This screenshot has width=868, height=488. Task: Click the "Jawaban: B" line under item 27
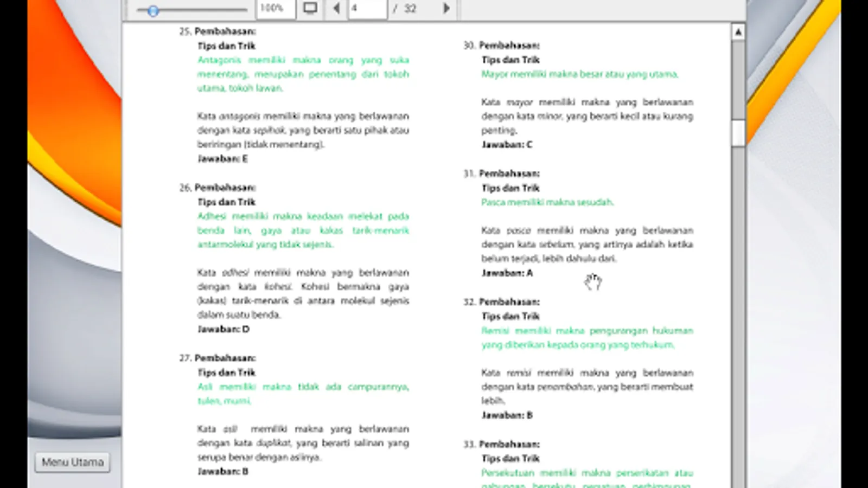tap(223, 471)
